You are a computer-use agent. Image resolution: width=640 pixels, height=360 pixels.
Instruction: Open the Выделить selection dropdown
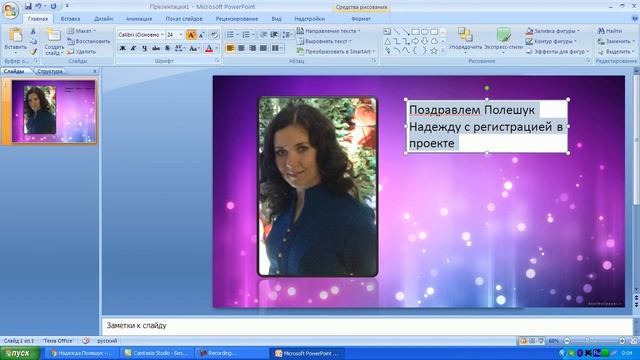click(616, 51)
